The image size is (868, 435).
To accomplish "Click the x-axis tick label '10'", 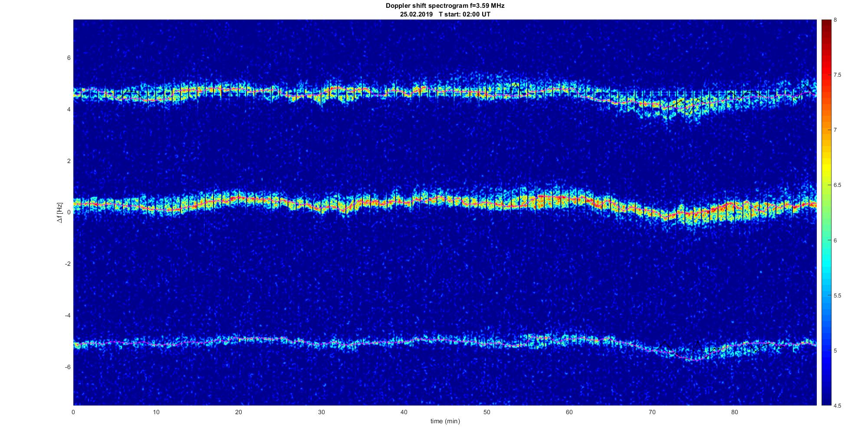I will click(156, 412).
